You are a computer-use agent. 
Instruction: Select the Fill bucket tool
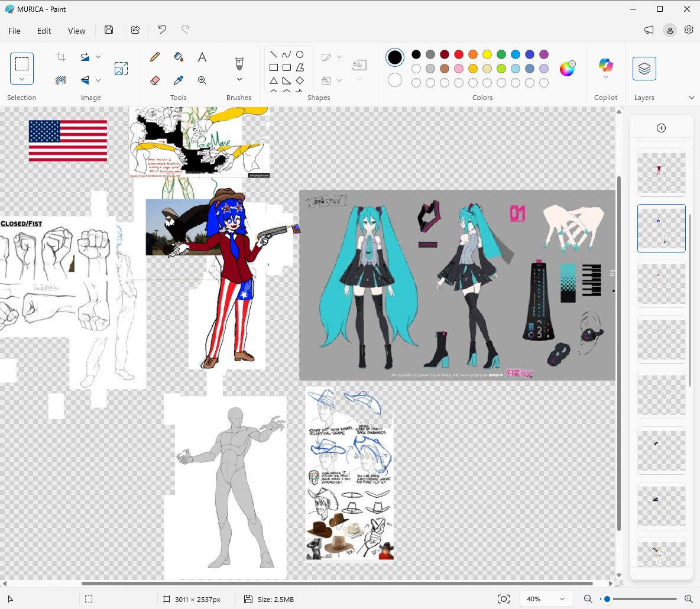point(179,57)
